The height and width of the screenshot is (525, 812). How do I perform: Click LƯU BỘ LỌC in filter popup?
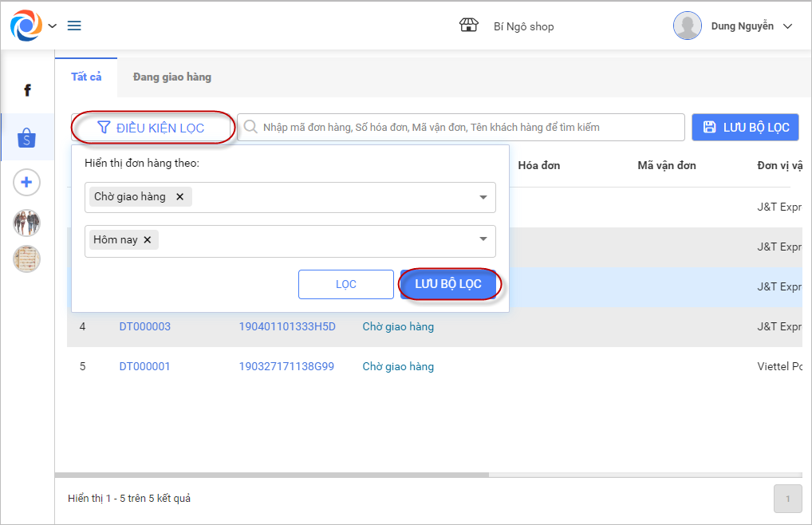coord(448,284)
